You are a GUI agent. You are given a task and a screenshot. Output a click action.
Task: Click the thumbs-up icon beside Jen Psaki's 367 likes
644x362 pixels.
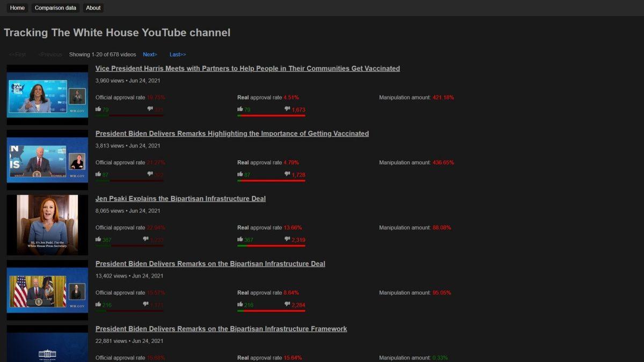[x=99, y=239]
